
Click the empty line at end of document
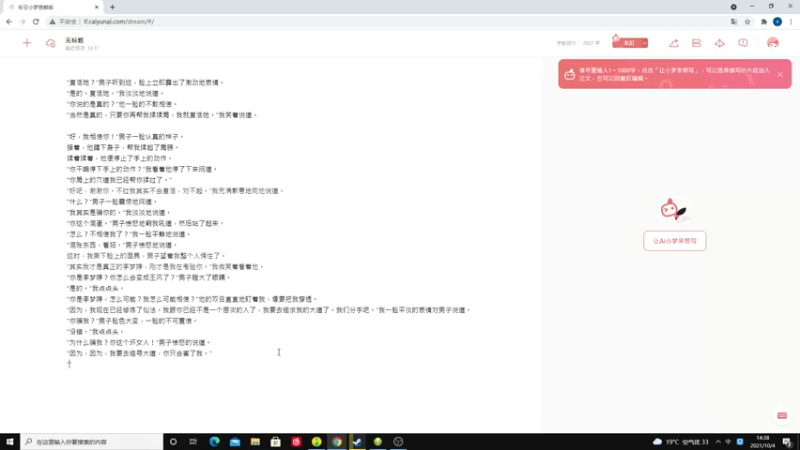click(69, 364)
